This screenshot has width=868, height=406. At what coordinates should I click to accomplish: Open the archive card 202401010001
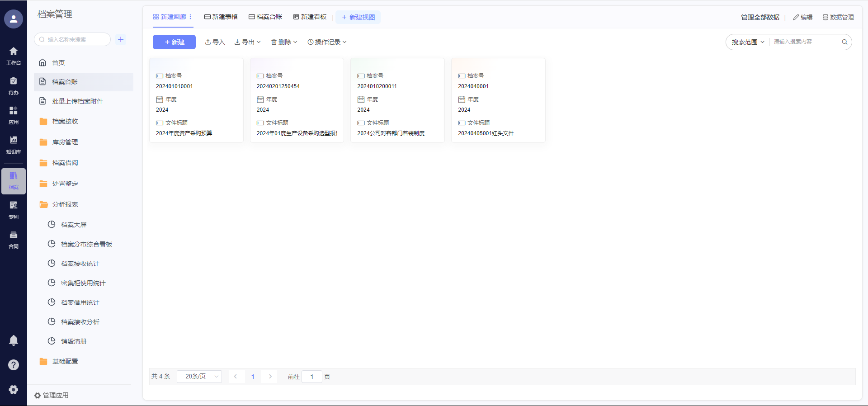click(x=196, y=100)
